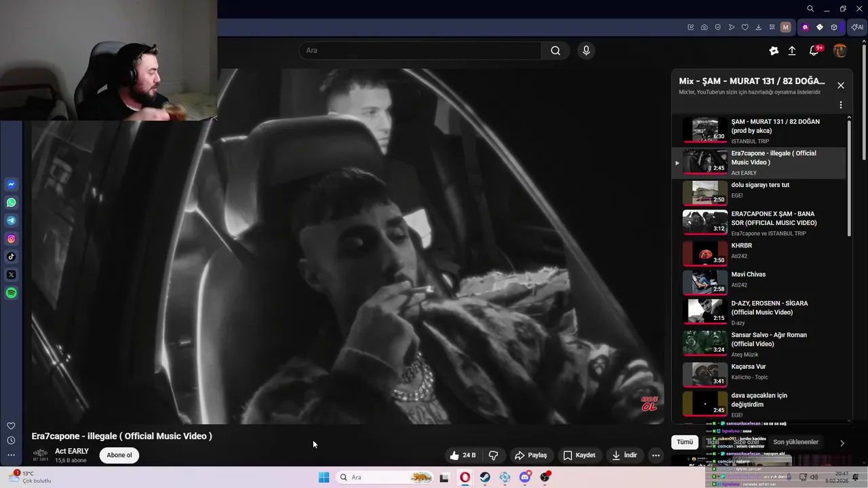The width and height of the screenshot is (868, 488).
Task: Open more actions menu beside İndir
Action: click(x=656, y=455)
